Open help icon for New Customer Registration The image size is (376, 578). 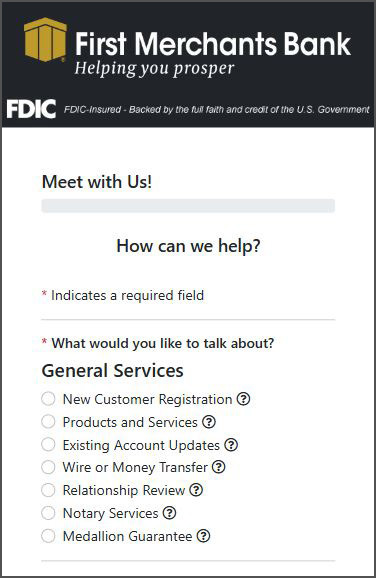coord(243,399)
